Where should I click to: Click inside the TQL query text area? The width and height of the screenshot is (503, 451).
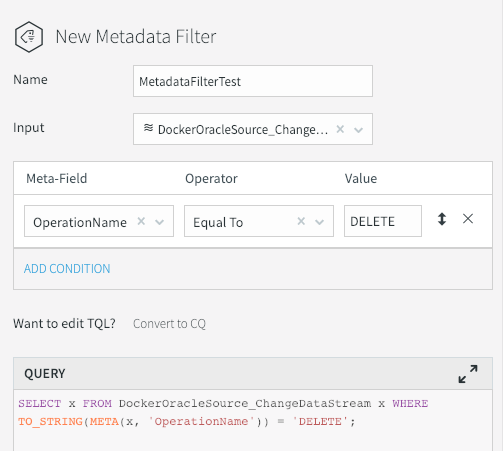point(253,420)
